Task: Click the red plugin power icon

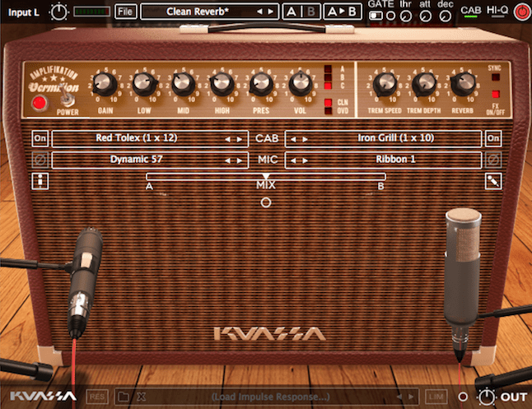Action: point(520,12)
